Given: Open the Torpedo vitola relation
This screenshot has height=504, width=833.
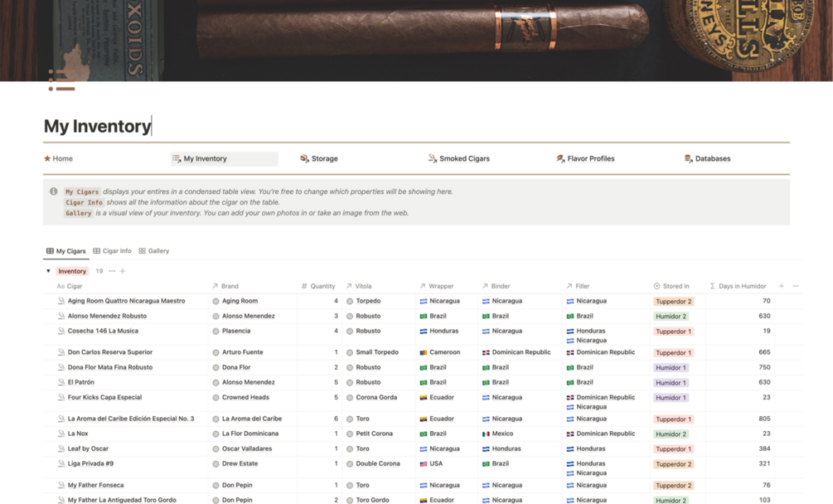Looking at the screenshot, I should tap(363, 301).
